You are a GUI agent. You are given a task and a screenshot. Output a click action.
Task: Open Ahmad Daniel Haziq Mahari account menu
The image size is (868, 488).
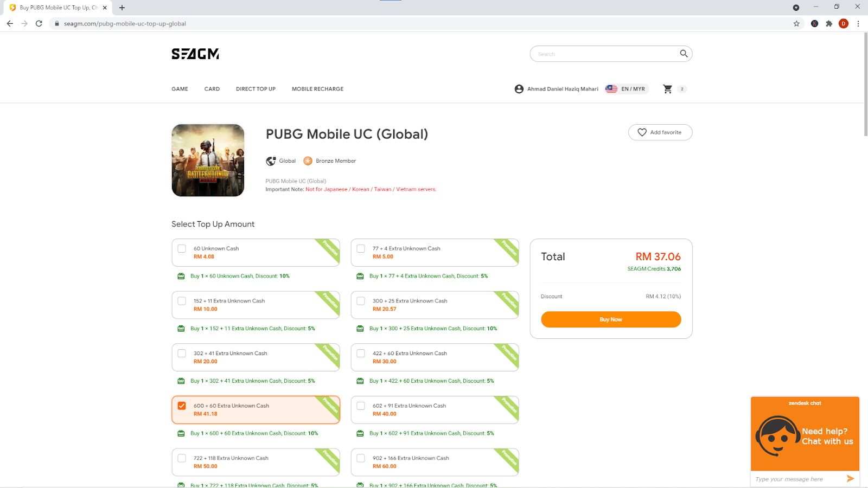coord(563,89)
